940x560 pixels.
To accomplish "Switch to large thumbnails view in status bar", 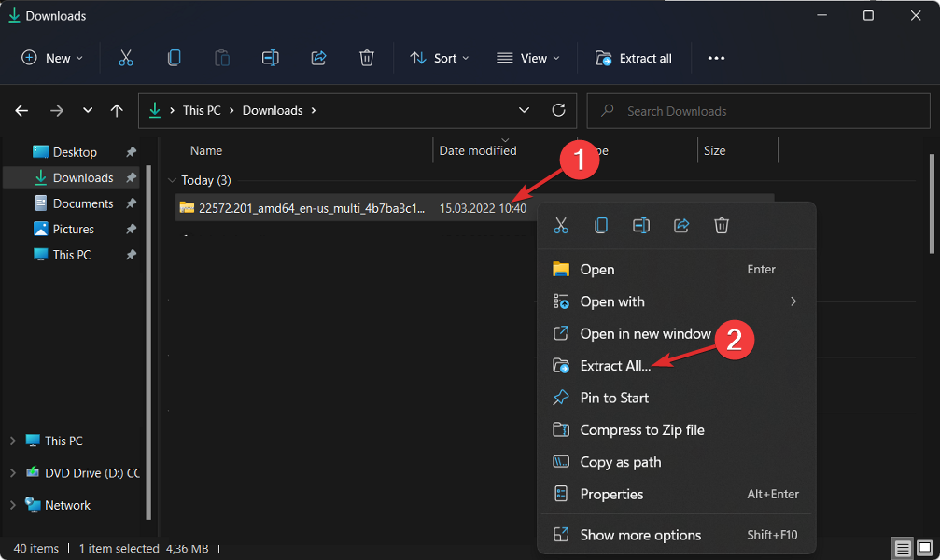I will pos(923,548).
